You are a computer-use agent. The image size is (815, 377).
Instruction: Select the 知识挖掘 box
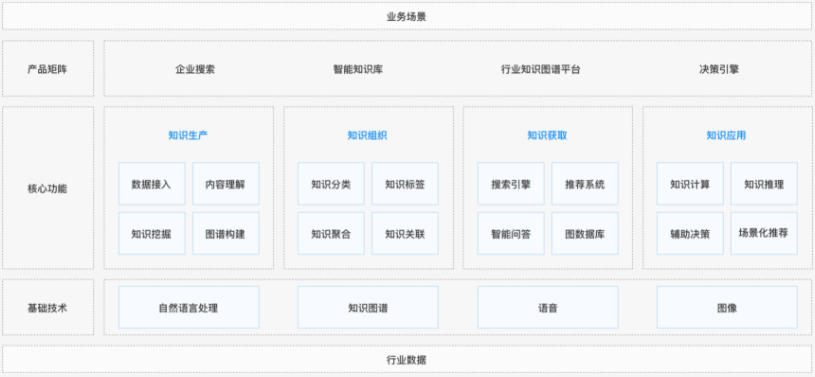coord(152,233)
